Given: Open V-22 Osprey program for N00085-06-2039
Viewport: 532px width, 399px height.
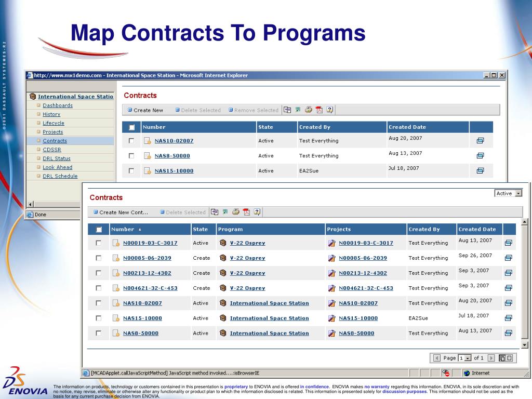Looking at the screenshot, I should tap(247, 258).
